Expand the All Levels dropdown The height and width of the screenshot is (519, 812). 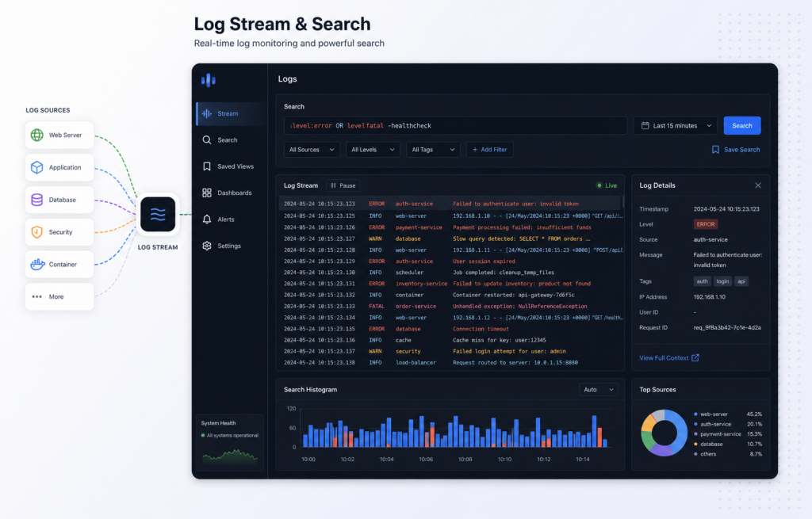click(x=373, y=150)
